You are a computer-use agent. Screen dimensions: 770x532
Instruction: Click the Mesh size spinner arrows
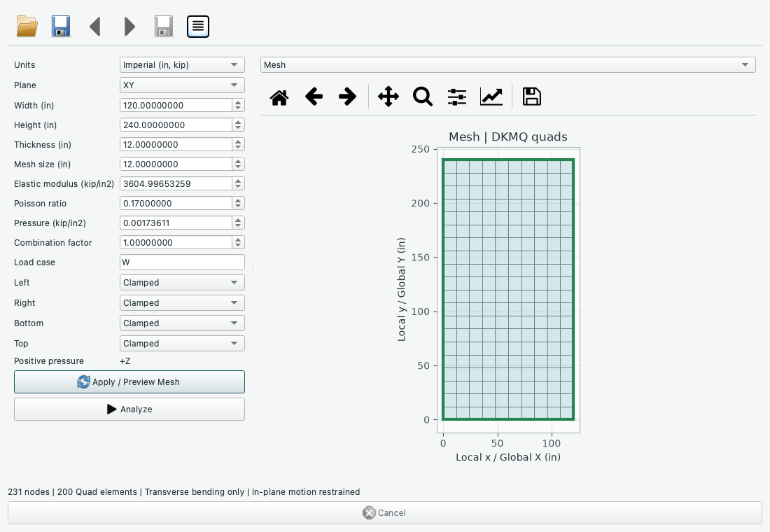click(x=238, y=164)
